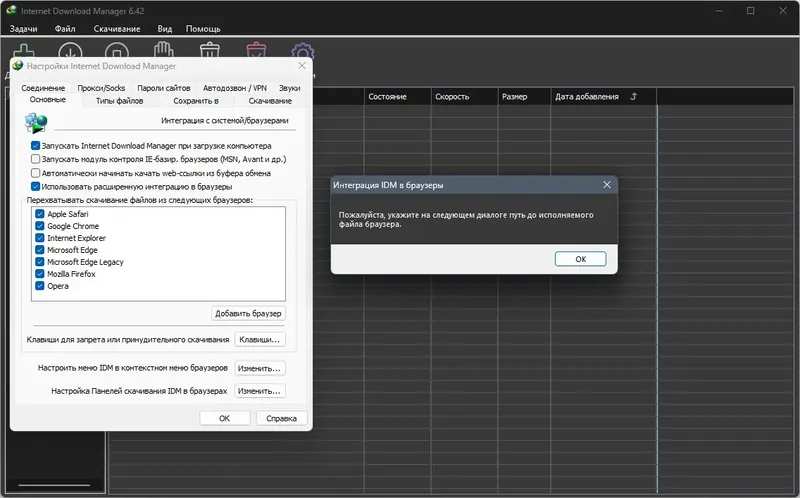
Task: Close the Настройки Internet Download Manager window
Action: pyautogui.click(x=302, y=66)
